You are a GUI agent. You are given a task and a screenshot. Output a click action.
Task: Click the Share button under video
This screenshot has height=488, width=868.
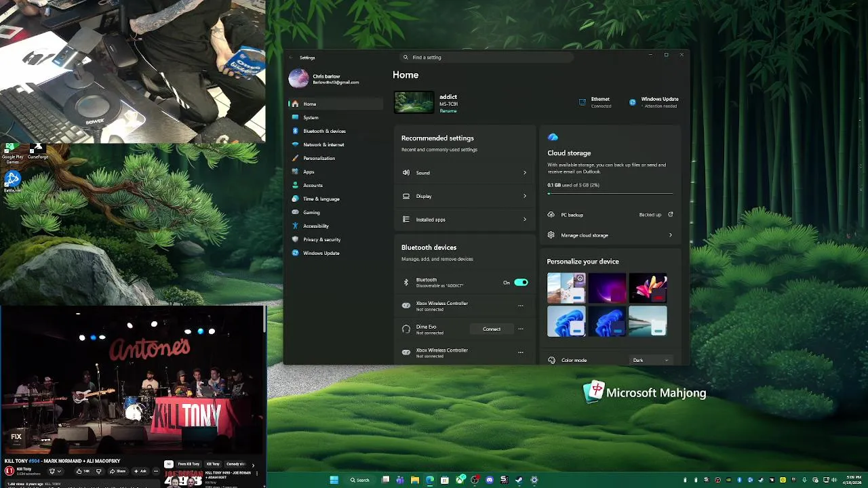click(x=117, y=471)
